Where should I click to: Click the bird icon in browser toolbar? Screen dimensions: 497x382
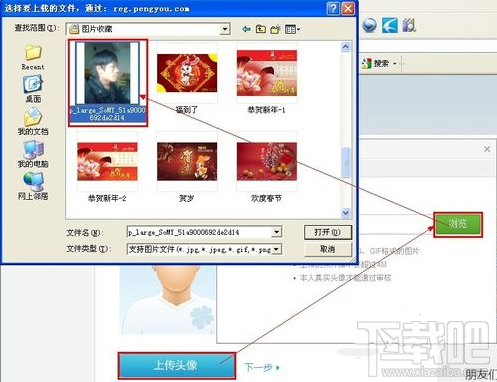click(x=389, y=25)
